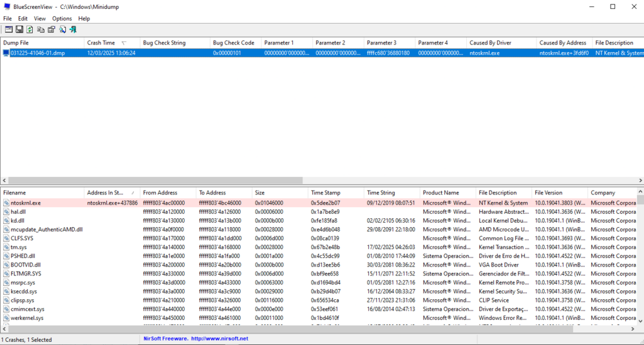This screenshot has width=644, height=345.
Task: Click the lower pane vertical scrollbar
Action: (640, 270)
